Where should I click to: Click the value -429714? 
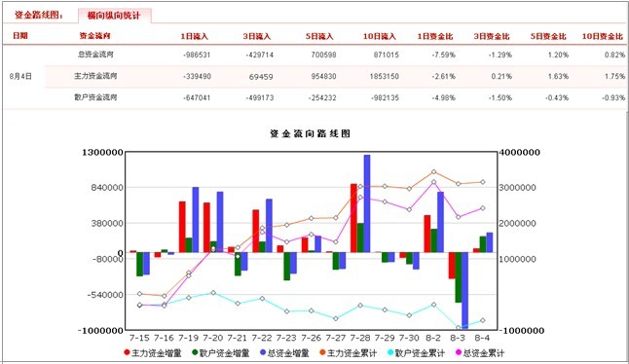260,55
